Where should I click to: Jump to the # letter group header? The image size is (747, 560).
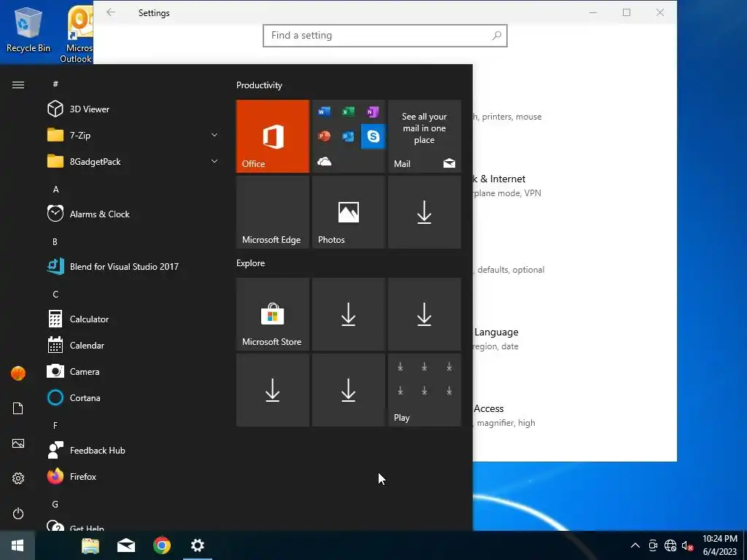pos(55,84)
